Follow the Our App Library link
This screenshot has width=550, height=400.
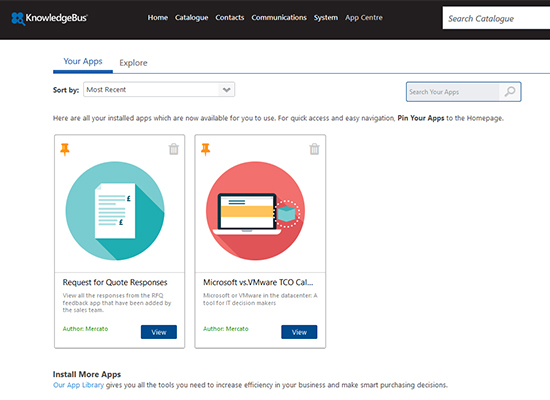[x=79, y=385]
